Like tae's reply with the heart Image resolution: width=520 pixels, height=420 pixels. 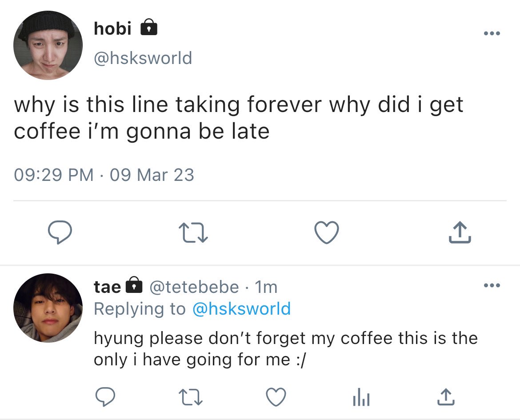(x=276, y=397)
